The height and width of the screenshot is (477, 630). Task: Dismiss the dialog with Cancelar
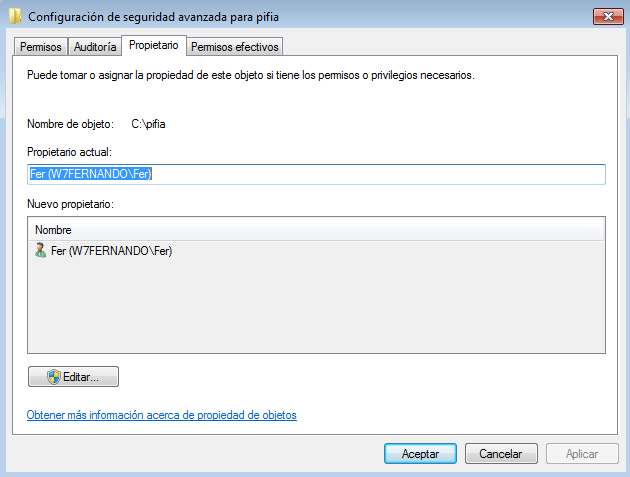click(x=501, y=454)
